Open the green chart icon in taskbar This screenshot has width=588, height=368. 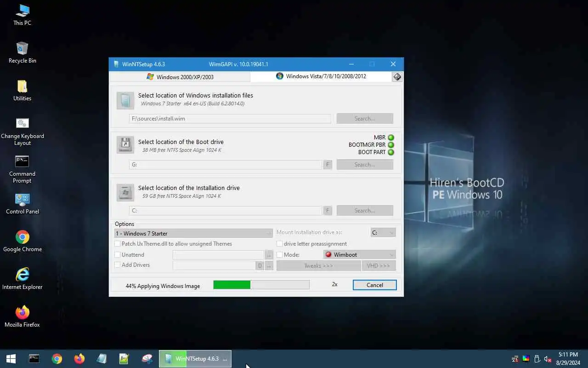[x=124, y=359]
